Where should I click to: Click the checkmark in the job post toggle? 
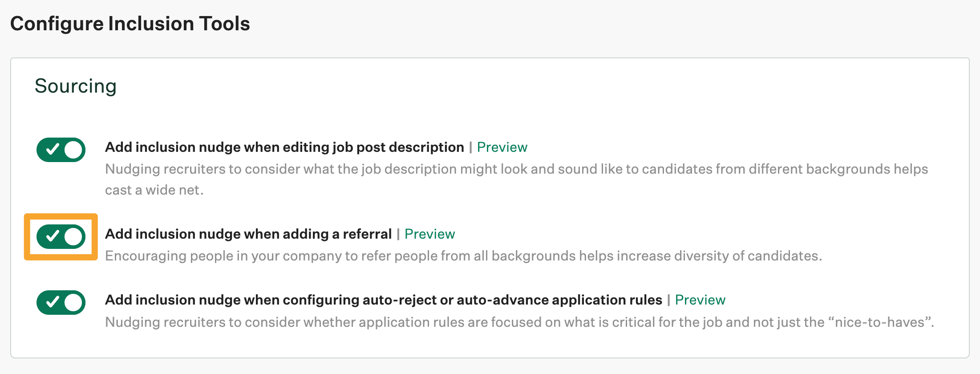53,149
